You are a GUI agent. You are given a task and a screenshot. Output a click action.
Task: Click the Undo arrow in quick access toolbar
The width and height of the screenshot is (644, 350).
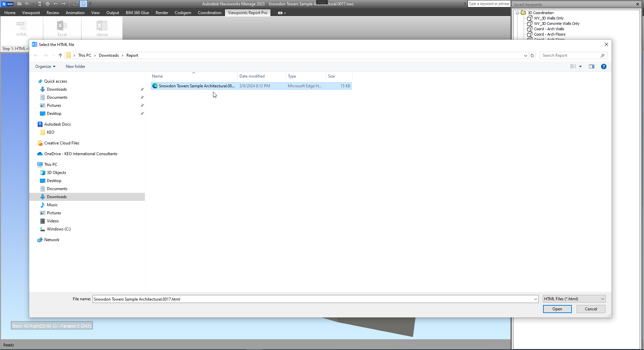coord(55,4)
